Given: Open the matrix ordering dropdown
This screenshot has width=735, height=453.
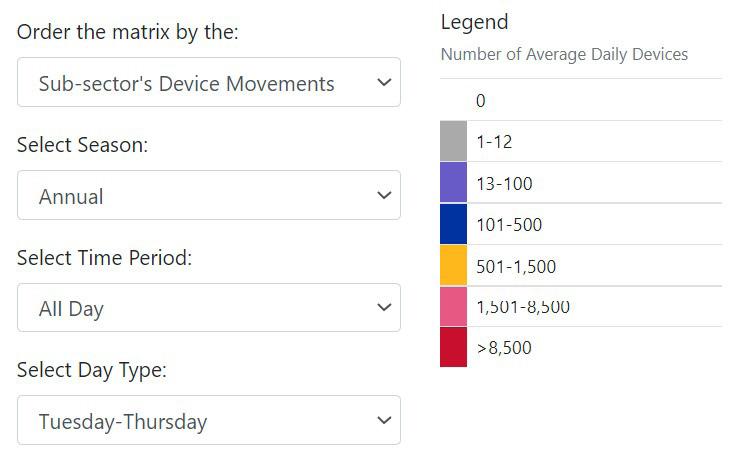Looking at the screenshot, I should tap(208, 83).
